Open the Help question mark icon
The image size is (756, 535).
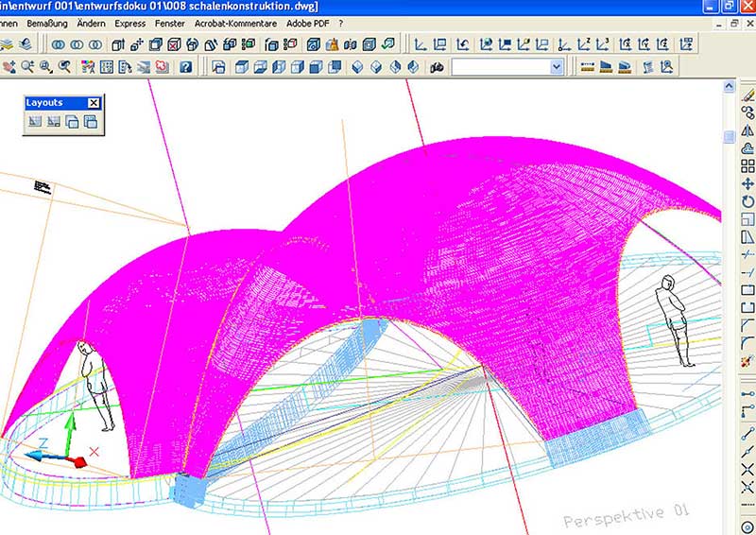coord(186,66)
